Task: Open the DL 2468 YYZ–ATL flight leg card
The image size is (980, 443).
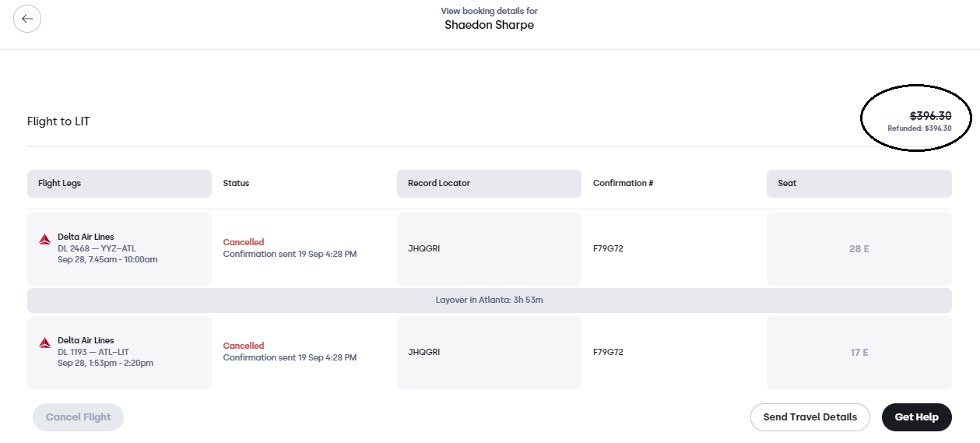Action: 119,249
